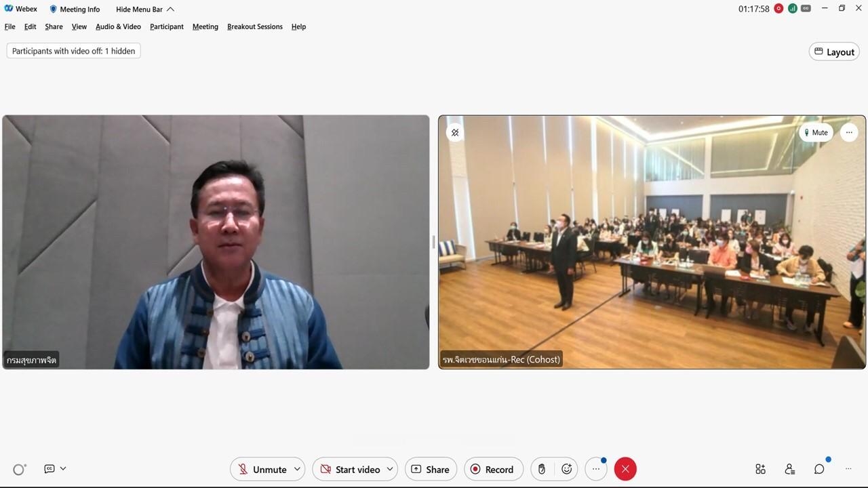Open the emoji reactions button

point(567,469)
